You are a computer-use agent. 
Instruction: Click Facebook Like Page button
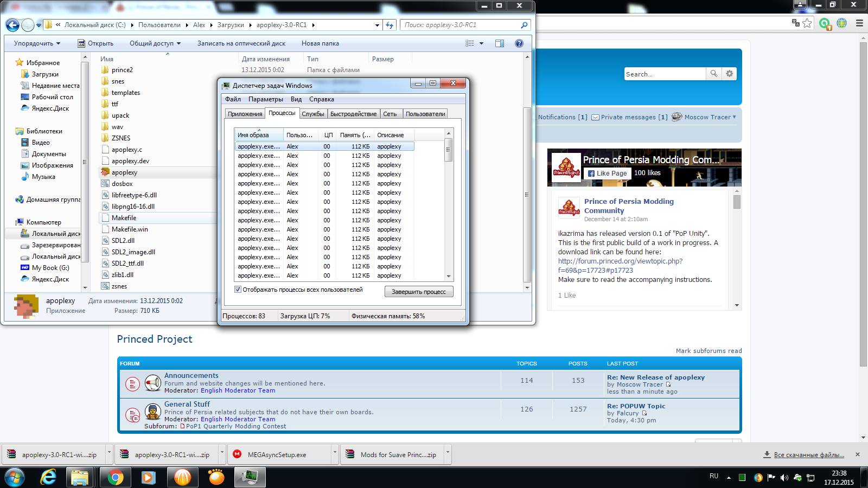tap(608, 174)
